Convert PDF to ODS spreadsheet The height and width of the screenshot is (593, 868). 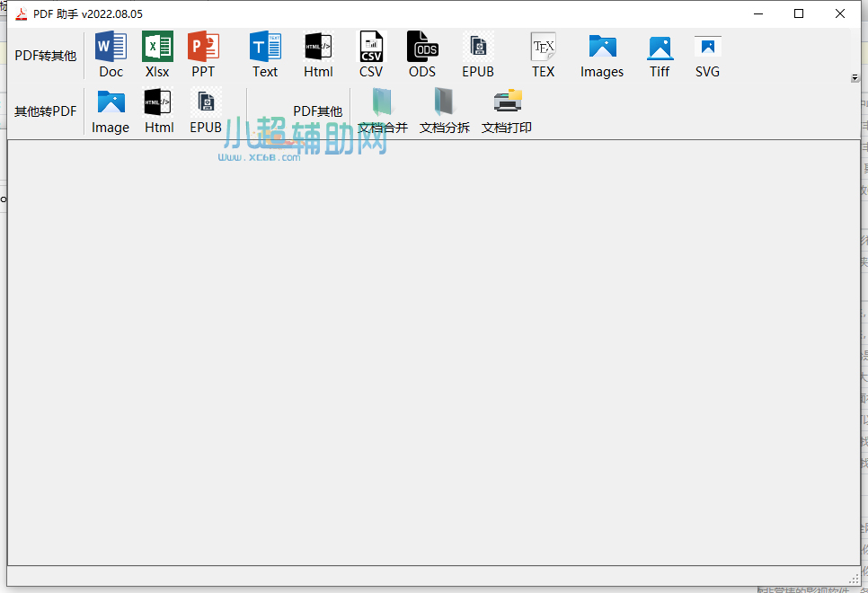(422, 55)
